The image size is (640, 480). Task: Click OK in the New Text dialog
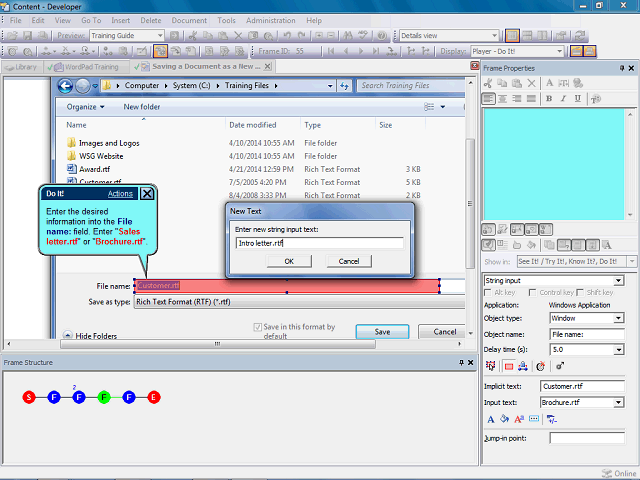[289, 261]
